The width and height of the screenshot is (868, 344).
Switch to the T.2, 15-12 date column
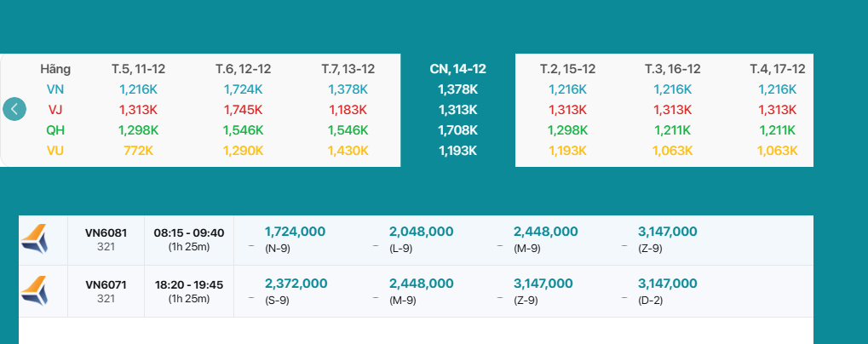coord(567,69)
